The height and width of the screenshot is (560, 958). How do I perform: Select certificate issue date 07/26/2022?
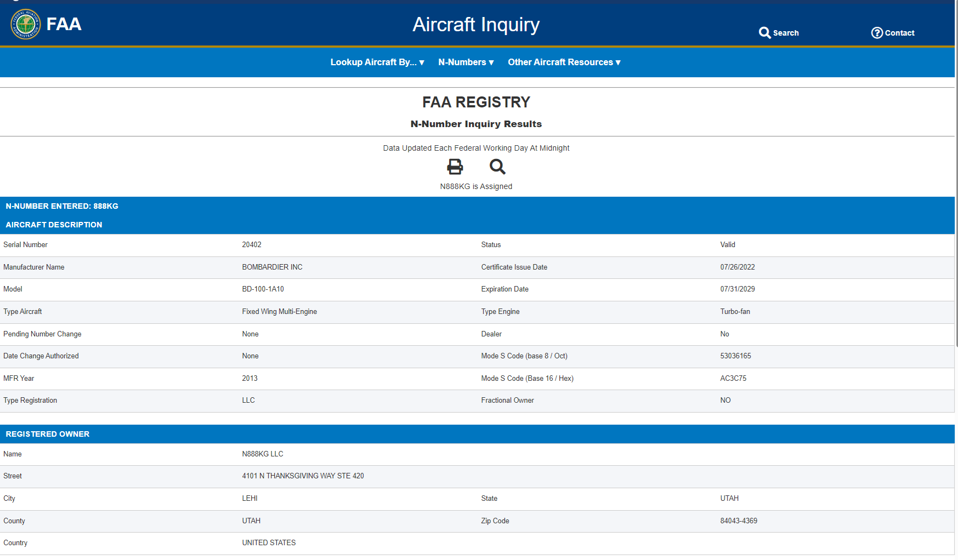(738, 267)
